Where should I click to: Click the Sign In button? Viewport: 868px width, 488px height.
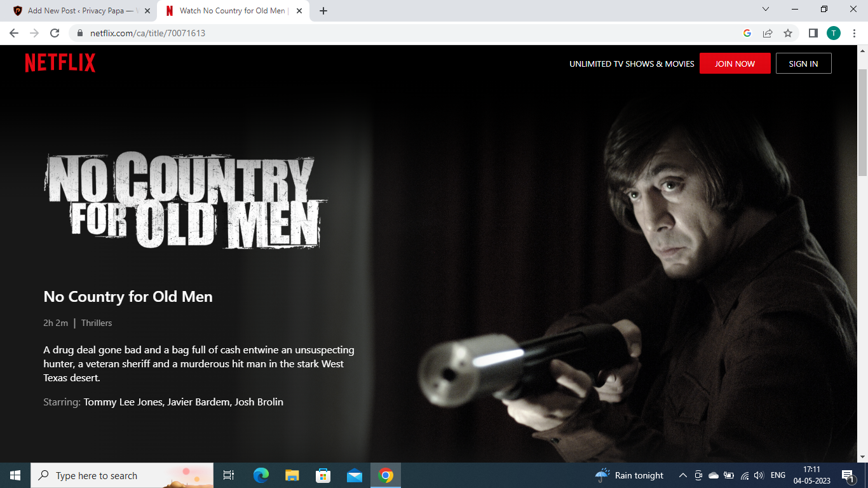pyautogui.click(x=804, y=64)
